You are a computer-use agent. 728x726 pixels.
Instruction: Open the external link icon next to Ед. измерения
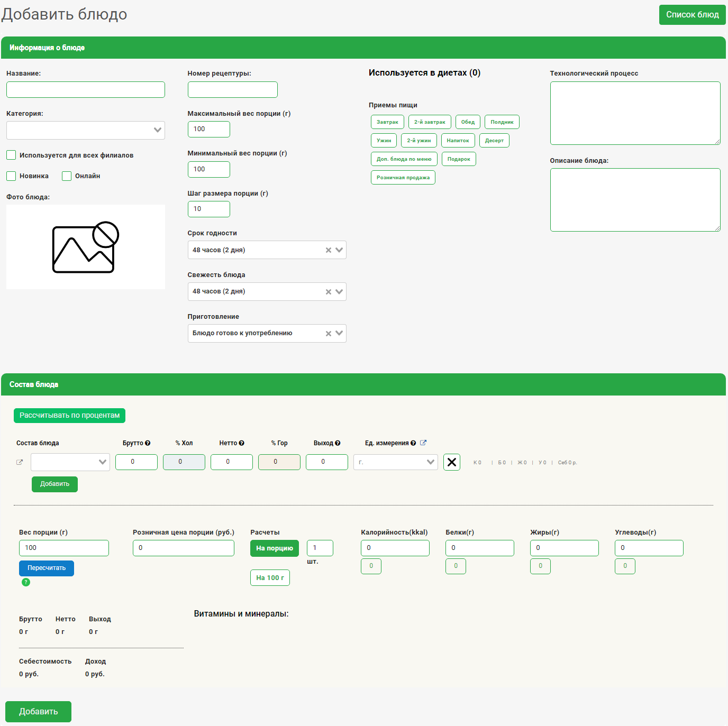point(423,443)
